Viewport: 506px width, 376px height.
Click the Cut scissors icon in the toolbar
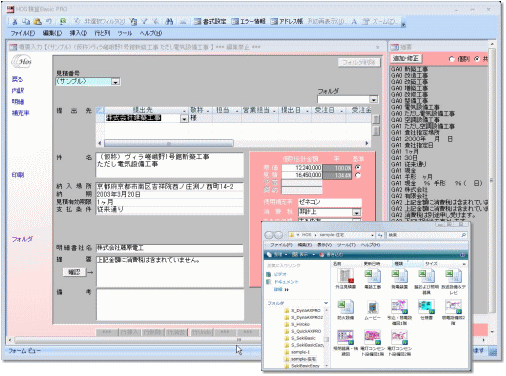coord(15,22)
